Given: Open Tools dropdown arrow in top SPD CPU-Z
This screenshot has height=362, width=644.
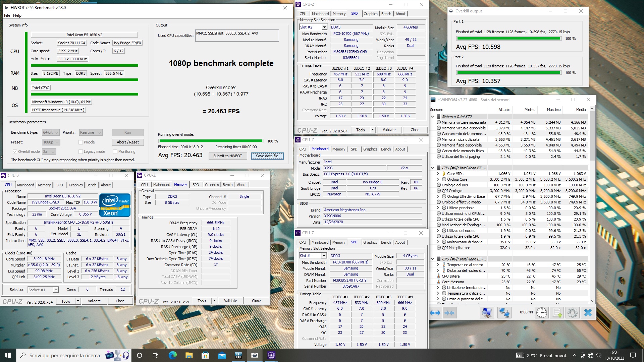Looking at the screenshot, I should pyautogui.click(x=372, y=130).
